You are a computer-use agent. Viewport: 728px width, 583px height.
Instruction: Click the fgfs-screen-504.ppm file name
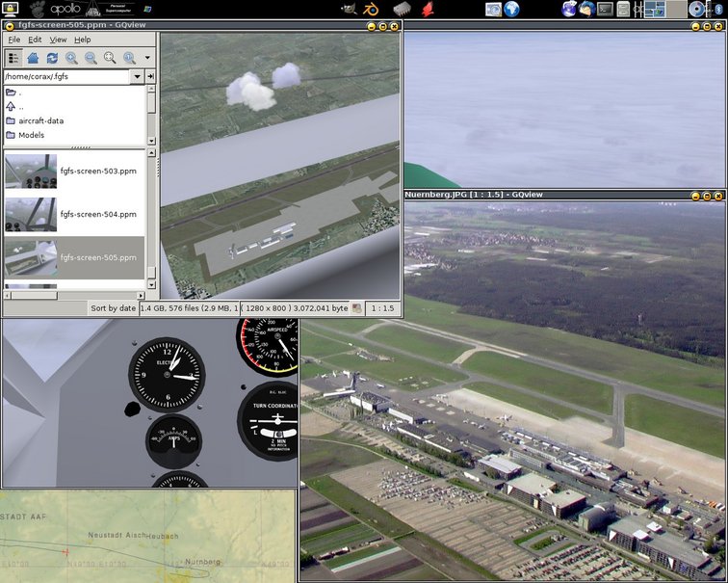tap(98, 214)
